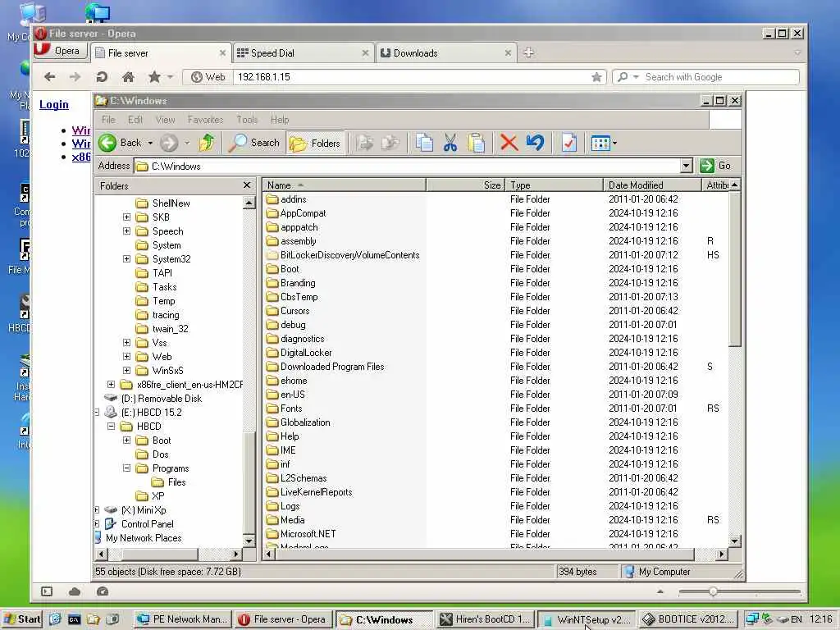The image size is (840, 630).
Task: Expand the System32 folder tree node
Action: tap(126, 258)
